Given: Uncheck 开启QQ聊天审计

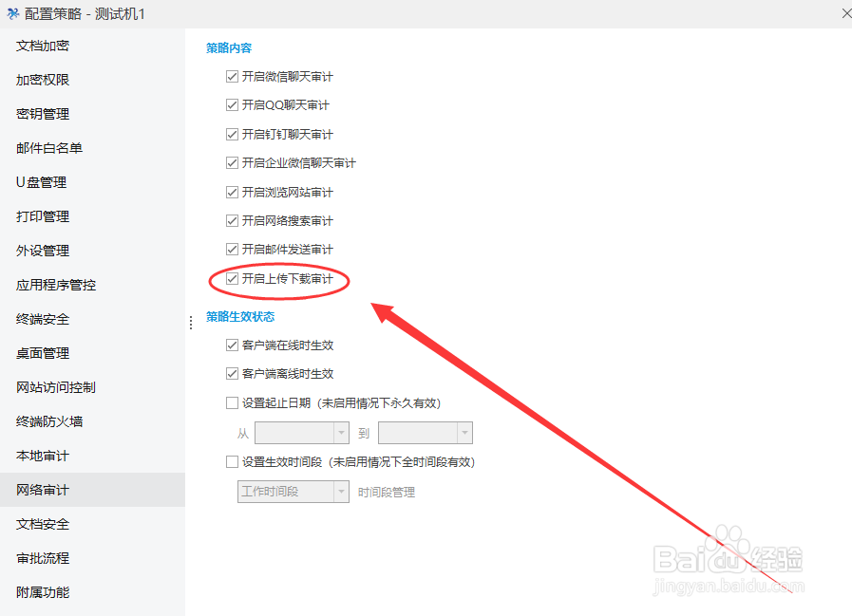Looking at the screenshot, I should [232, 105].
